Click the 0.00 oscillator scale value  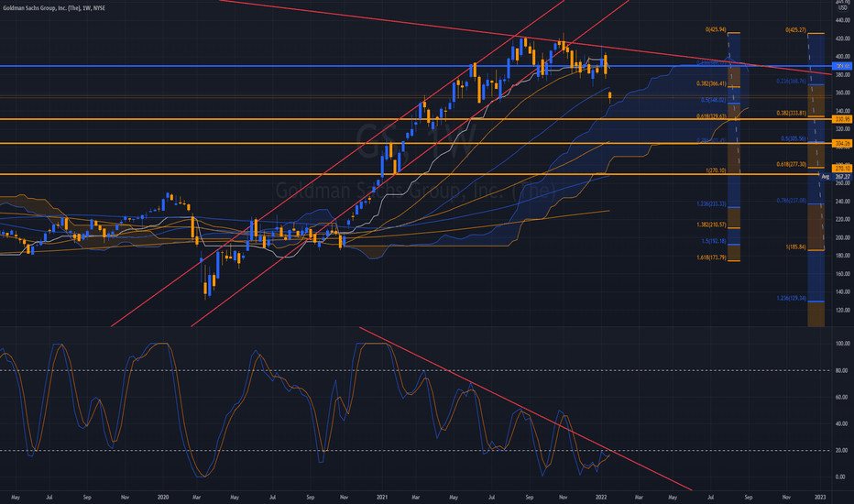(x=841, y=477)
